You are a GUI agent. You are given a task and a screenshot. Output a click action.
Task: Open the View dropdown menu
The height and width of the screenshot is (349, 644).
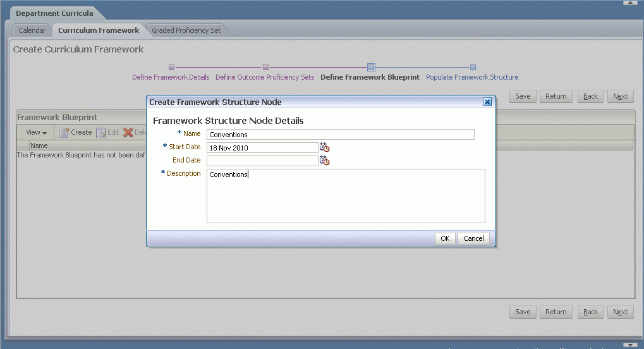pyautogui.click(x=36, y=132)
